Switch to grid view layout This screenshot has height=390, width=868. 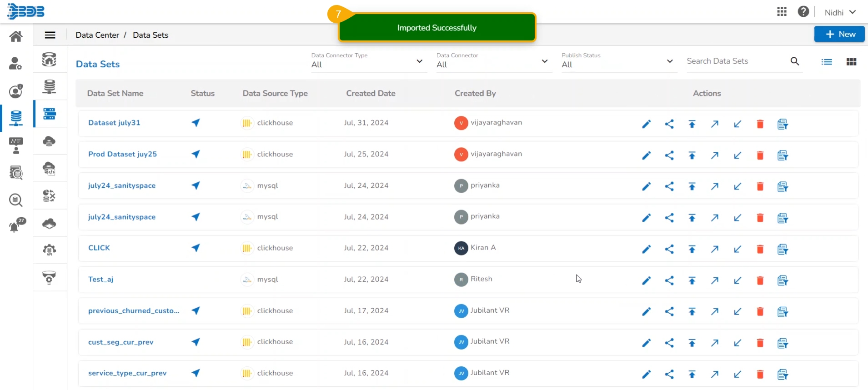851,62
